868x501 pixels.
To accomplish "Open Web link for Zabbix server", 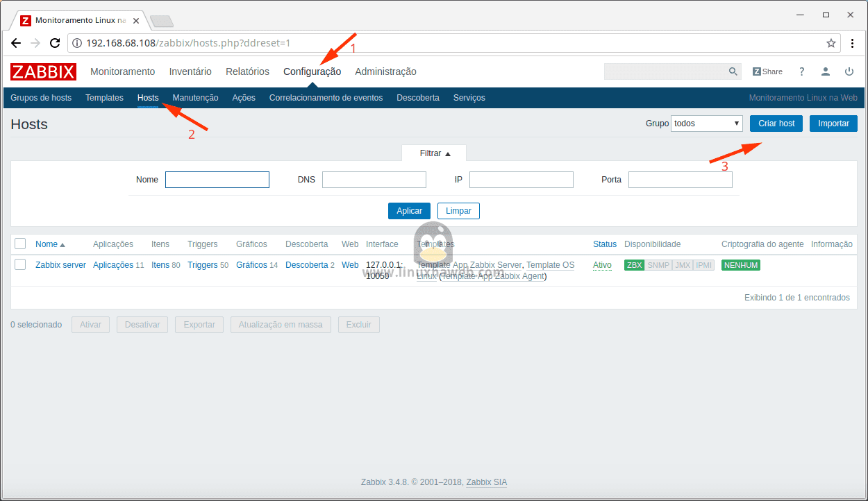I will click(x=350, y=265).
